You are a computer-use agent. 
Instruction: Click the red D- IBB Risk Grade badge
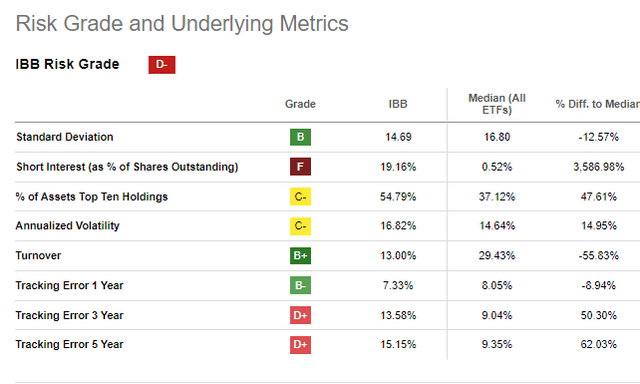[x=162, y=65]
